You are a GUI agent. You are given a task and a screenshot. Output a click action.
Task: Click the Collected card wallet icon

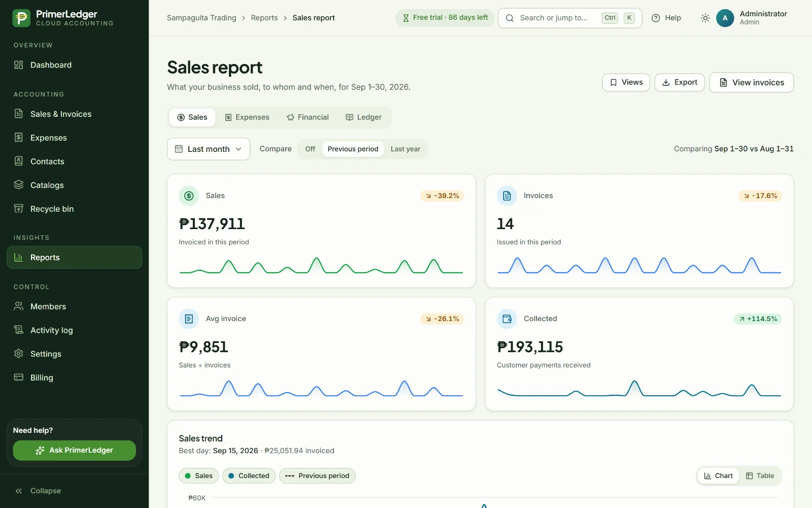coord(507,319)
